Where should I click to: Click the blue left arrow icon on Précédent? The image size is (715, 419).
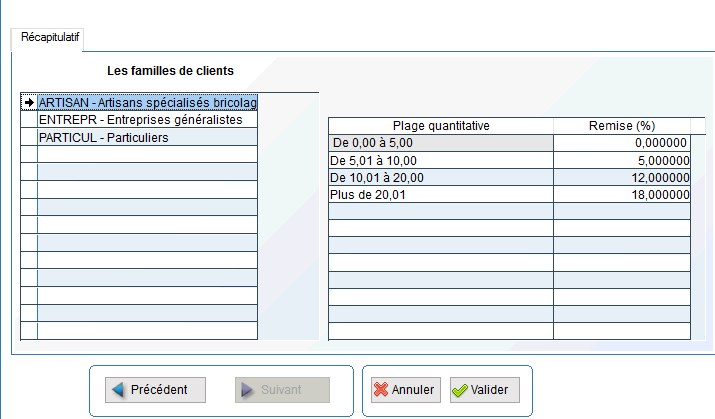(118, 390)
